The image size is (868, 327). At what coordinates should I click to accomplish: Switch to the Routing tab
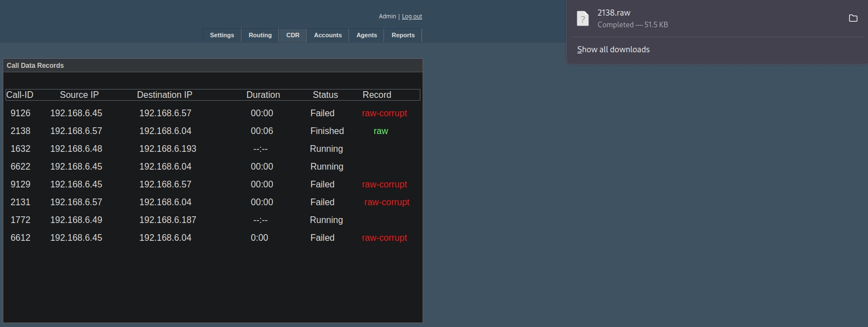click(260, 35)
